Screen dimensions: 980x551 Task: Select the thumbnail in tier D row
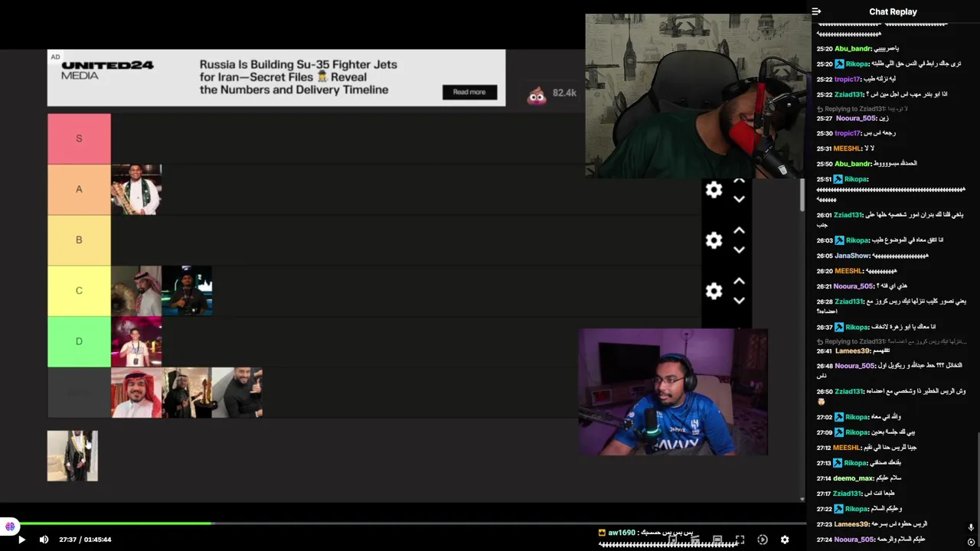136,341
